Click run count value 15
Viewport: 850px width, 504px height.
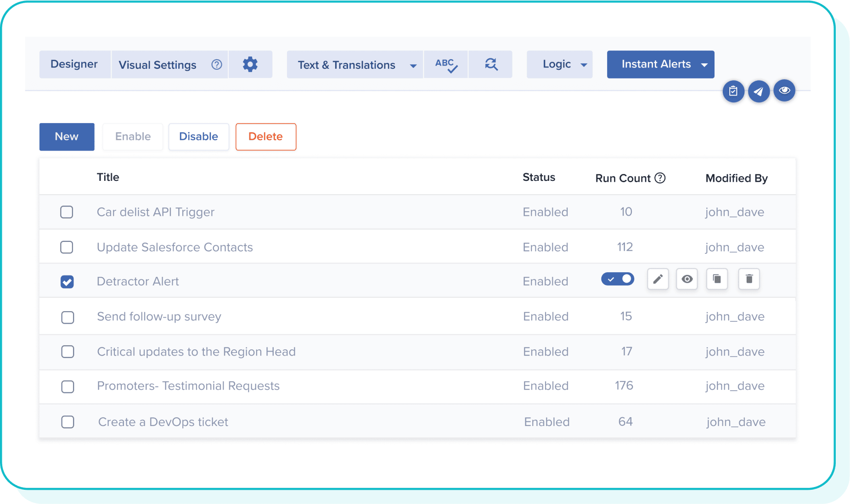(626, 316)
